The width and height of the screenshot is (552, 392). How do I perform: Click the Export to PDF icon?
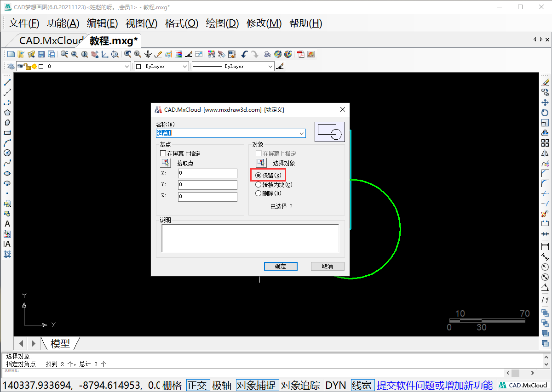pos(301,54)
